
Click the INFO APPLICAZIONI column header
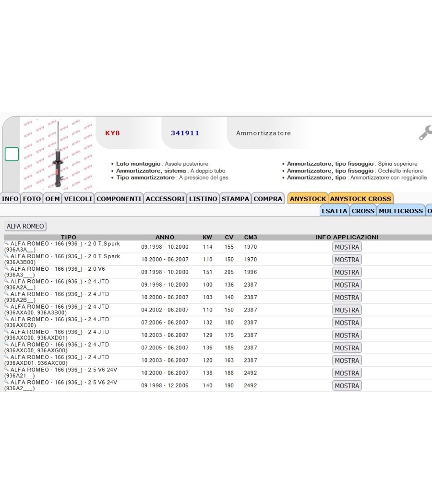(x=347, y=237)
